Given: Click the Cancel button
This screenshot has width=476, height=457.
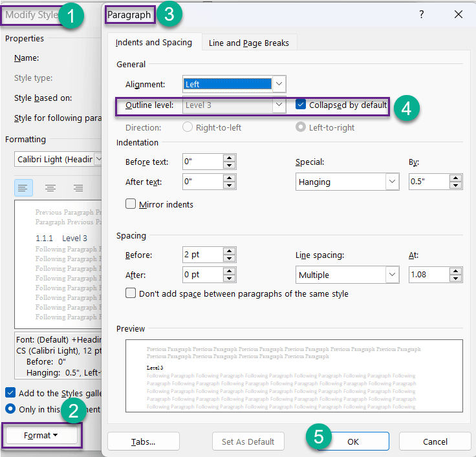Looking at the screenshot, I should 435,441.
